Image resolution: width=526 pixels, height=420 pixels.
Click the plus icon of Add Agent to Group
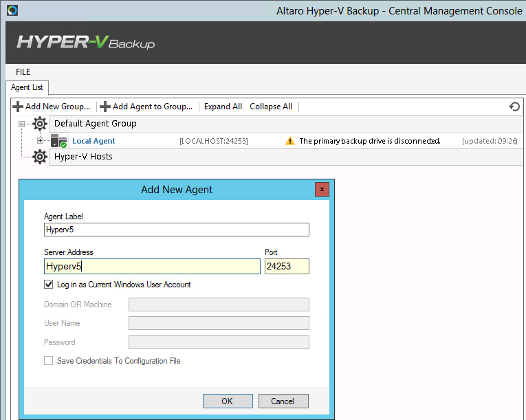coord(105,107)
